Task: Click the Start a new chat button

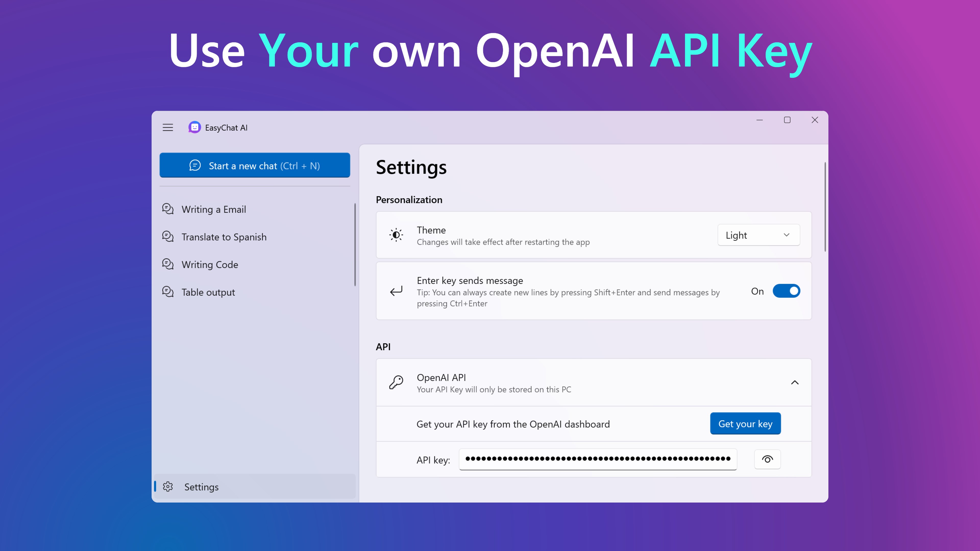Action: pos(254,165)
